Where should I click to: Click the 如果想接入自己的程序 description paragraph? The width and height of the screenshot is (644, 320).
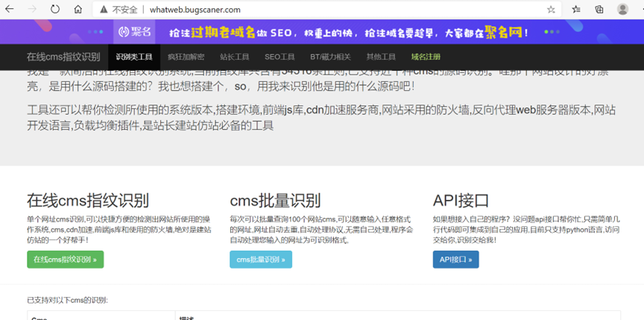click(x=526, y=229)
